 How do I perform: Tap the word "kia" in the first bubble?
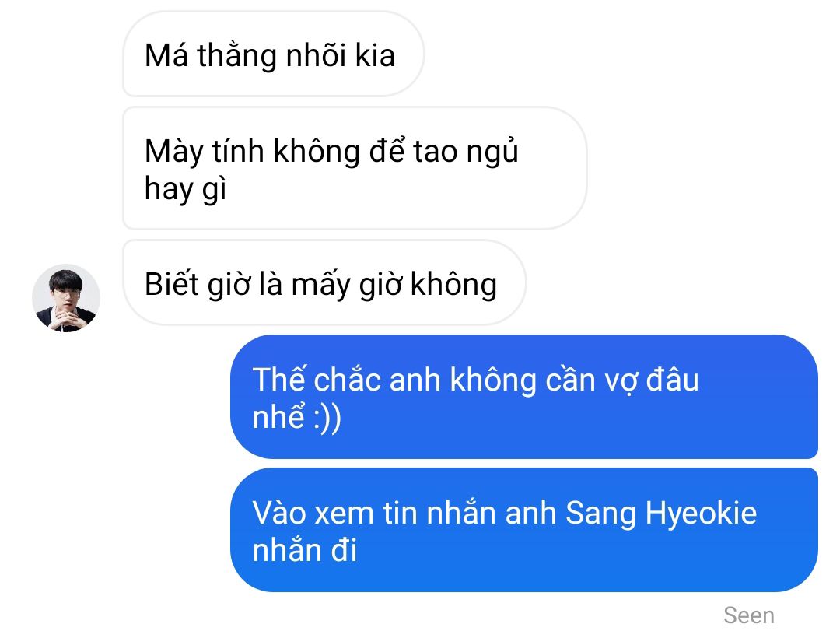[376, 55]
